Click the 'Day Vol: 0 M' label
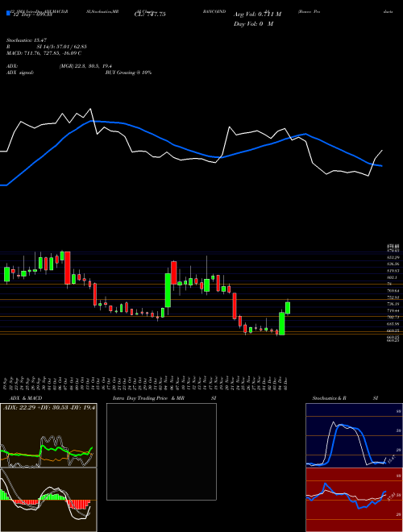Viewport: 403px width, 532px height. click(x=253, y=23)
